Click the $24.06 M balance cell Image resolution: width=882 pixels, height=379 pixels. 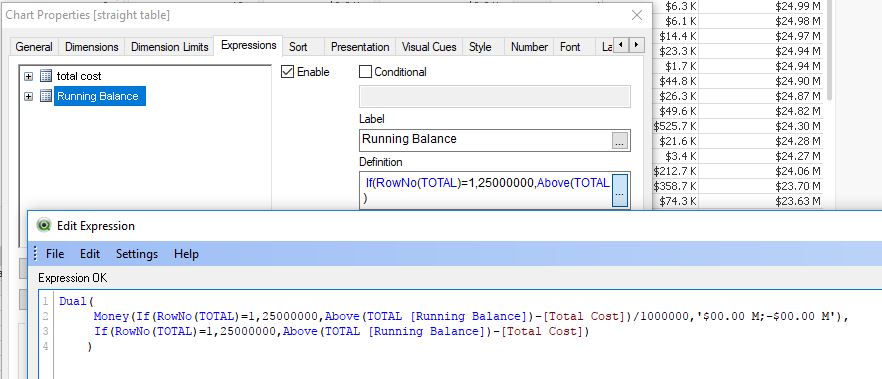(798, 171)
